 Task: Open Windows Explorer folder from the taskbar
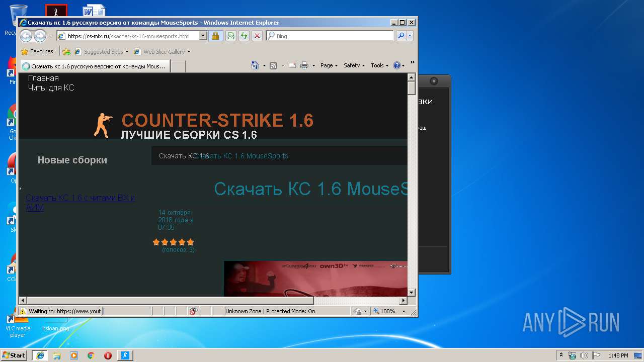[x=57, y=355]
